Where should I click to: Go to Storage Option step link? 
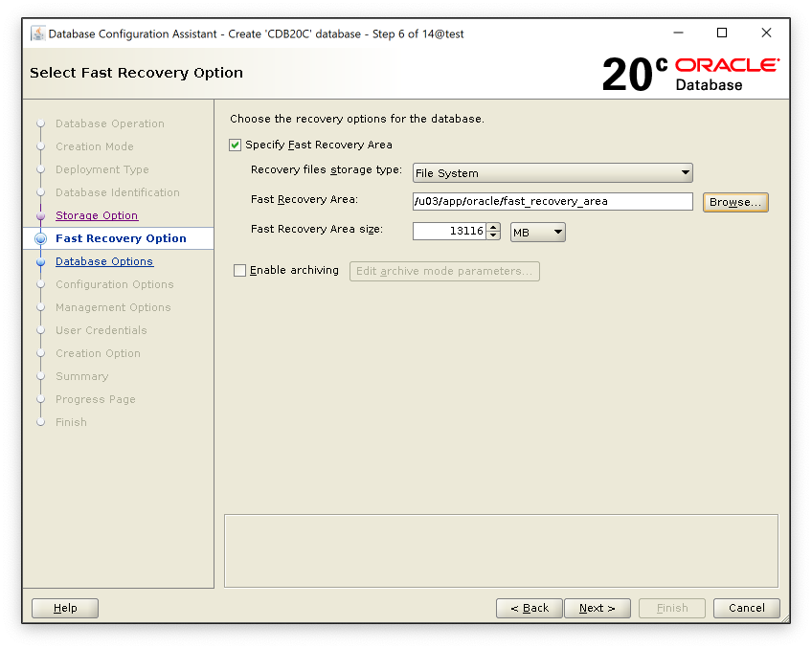click(x=97, y=215)
